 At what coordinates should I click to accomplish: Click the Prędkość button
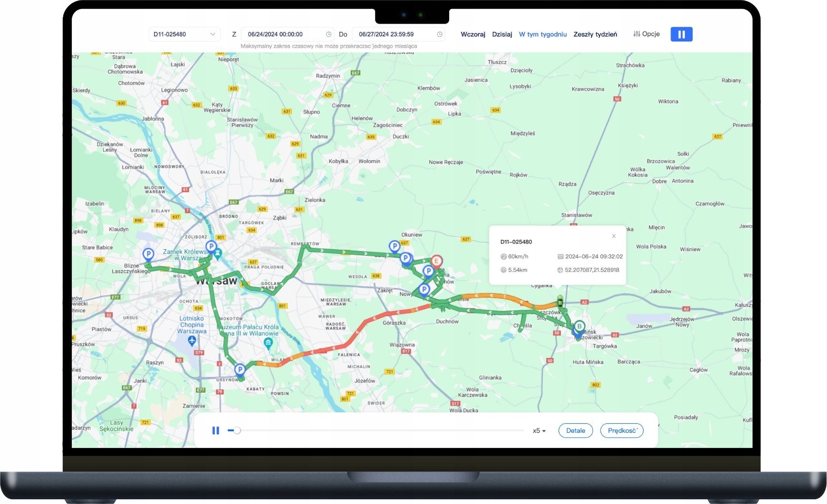[622, 431]
